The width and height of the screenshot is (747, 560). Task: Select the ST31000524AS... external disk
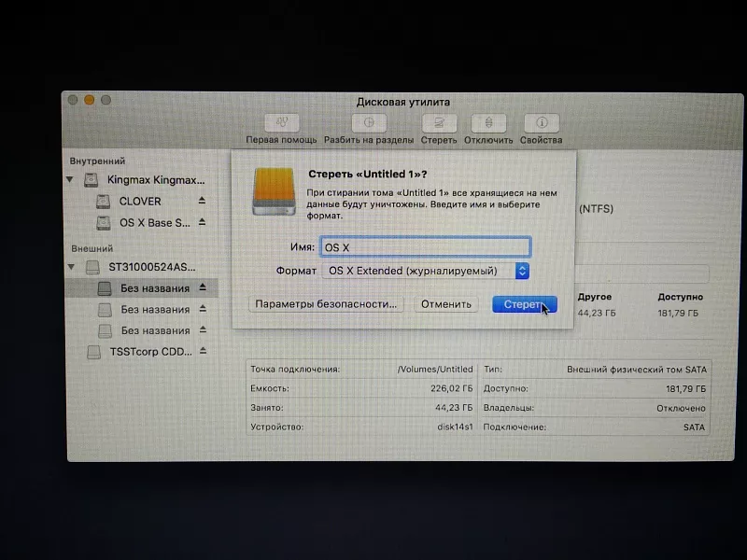click(x=151, y=267)
